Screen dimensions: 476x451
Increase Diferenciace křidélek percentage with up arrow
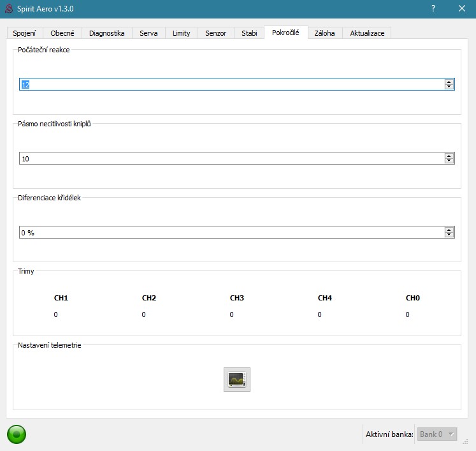point(449,230)
